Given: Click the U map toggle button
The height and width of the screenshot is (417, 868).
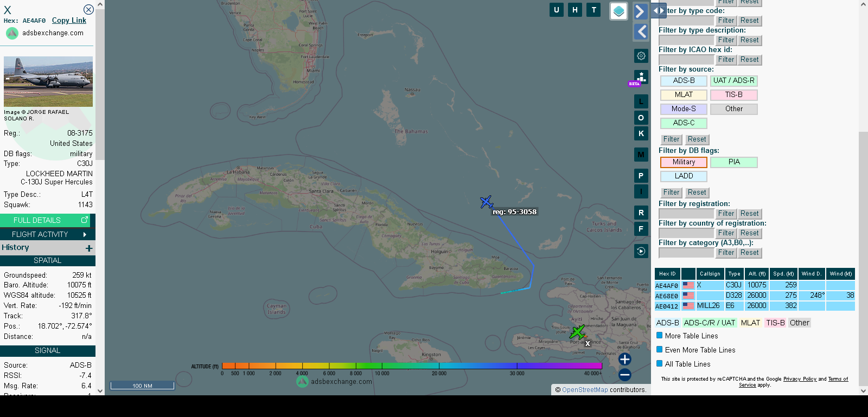Looking at the screenshot, I should [x=556, y=10].
